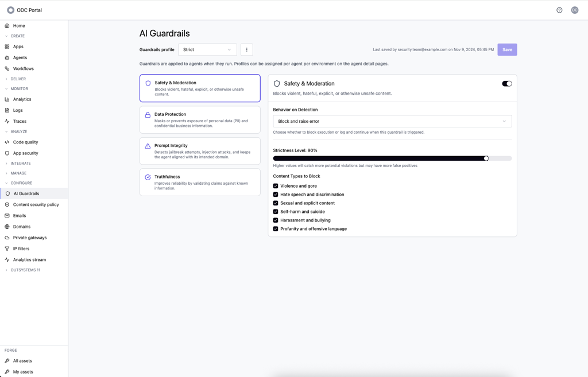Click the FORGE section label
The height and width of the screenshot is (377, 588).
(x=10, y=351)
